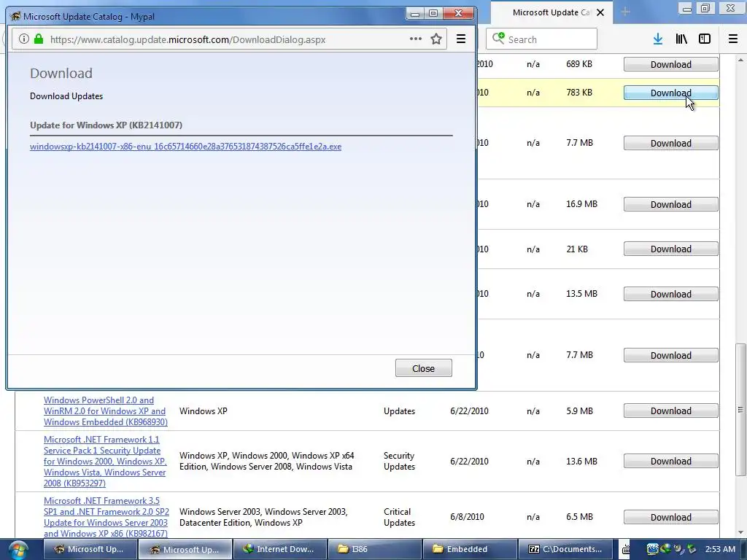Viewport: 747px width, 560px height.
Task: Minimize the Mypal Download dialog window
Action: [x=415, y=14]
